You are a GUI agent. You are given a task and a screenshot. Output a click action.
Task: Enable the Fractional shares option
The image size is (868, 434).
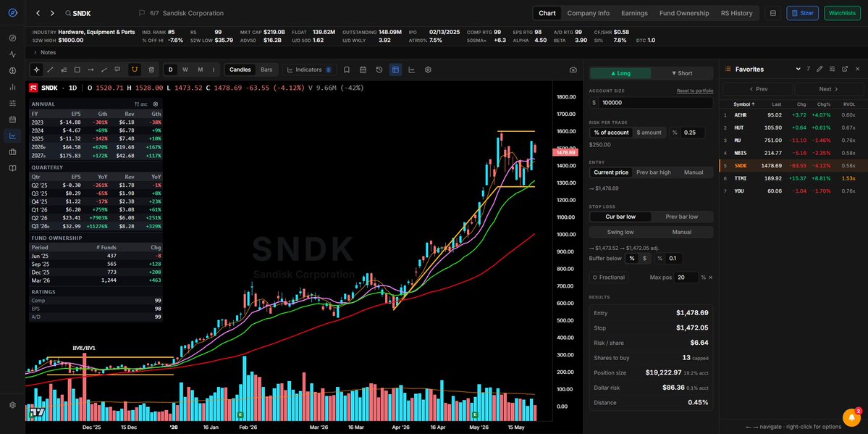608,277
